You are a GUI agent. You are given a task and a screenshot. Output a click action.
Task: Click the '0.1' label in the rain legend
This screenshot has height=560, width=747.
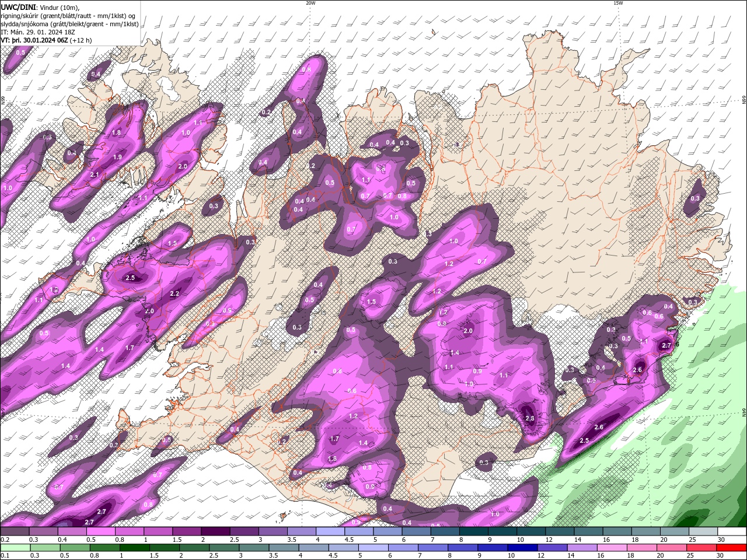pyautogui.click(x=4, y=556)
